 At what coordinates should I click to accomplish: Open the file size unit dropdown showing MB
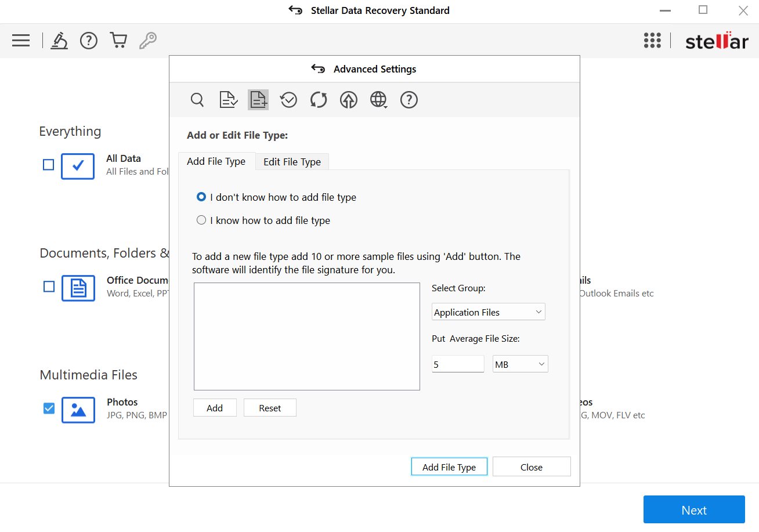pyautogui.click(x=520, y=364)
